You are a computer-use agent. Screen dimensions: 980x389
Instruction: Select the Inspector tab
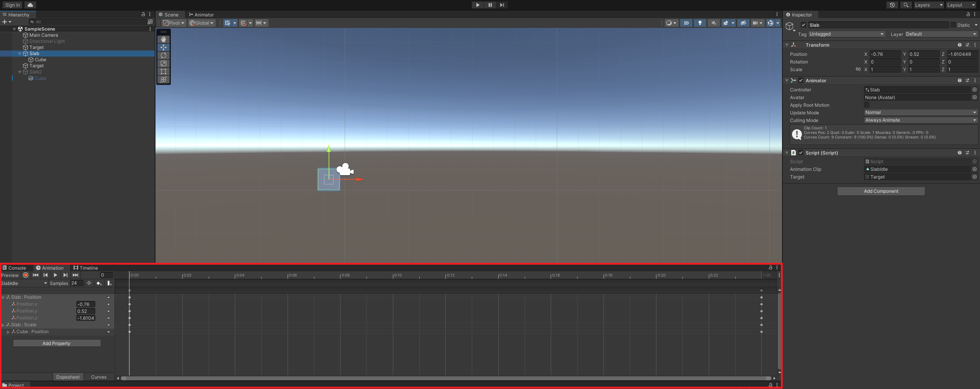(799, 15)
